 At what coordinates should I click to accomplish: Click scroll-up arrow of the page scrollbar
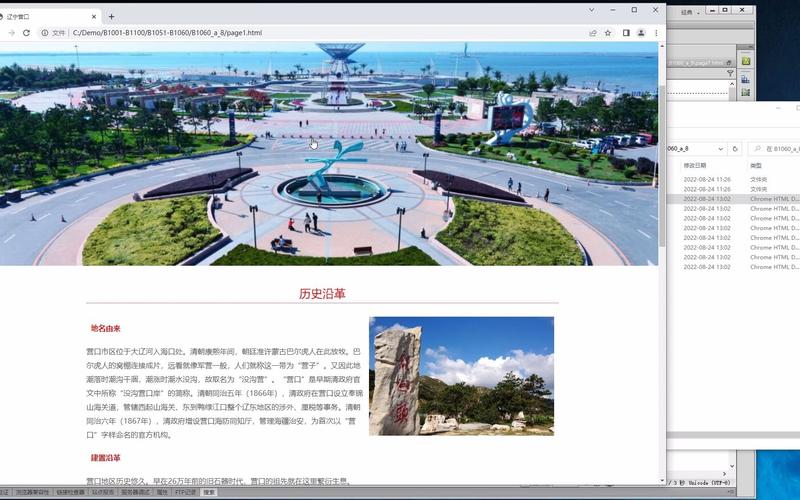point(662,46)
